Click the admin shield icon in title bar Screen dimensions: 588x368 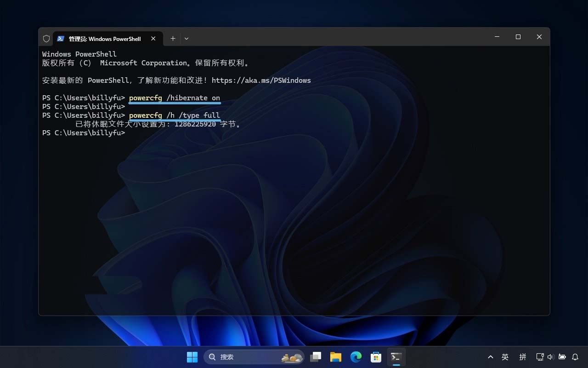pos(46,39)
